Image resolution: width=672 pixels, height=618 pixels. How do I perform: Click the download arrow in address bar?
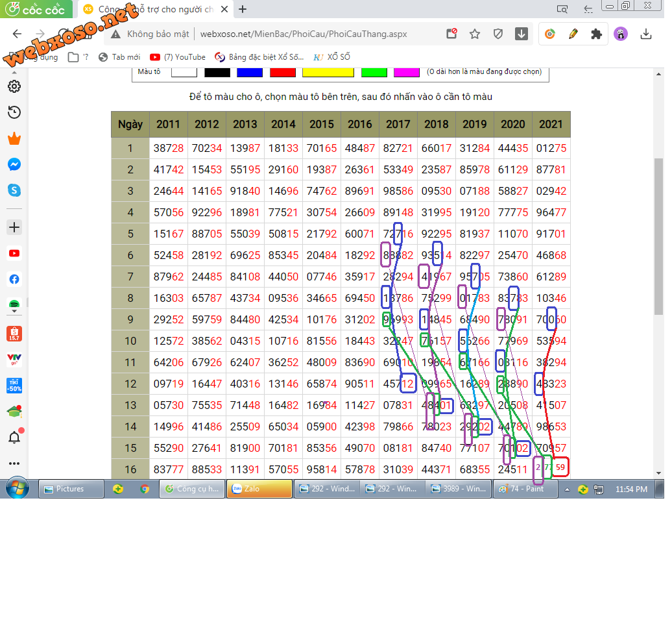coord(521,34)
